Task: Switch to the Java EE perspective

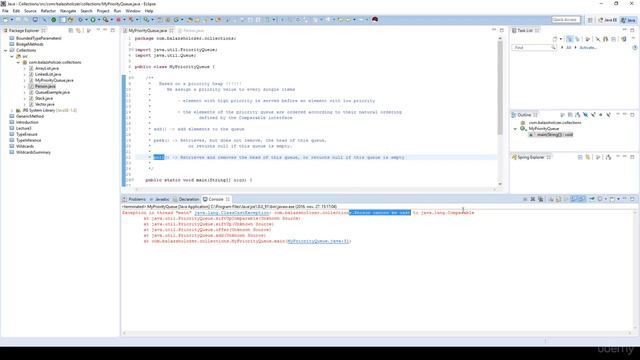Action: pos(608,20)
